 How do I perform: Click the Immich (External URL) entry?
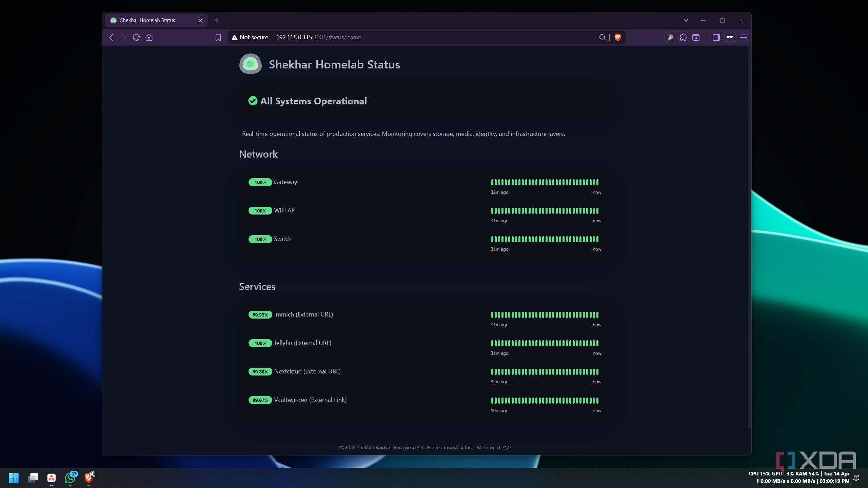click(x=303, y=314)
